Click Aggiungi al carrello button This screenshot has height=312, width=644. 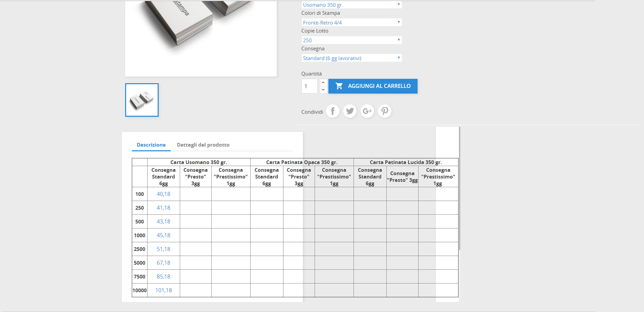tap(373, 86)
